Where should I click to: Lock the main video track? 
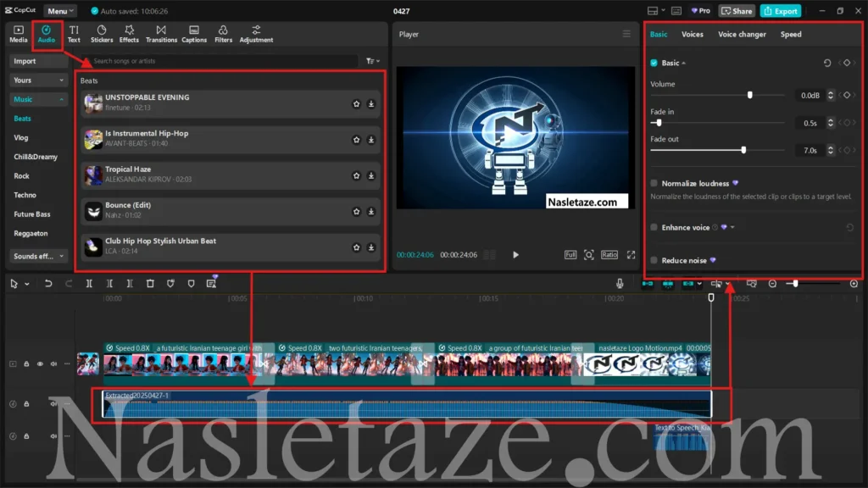[x=26, y=364]
